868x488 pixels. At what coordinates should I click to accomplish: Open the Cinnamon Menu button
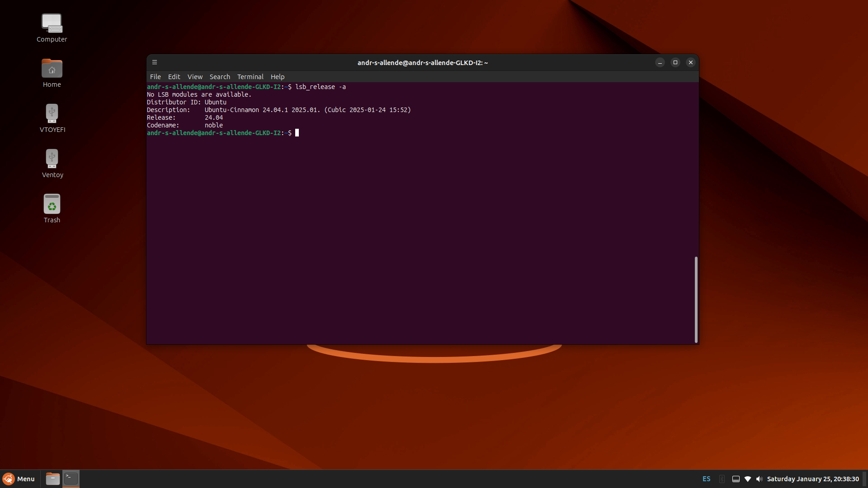click(19, 479)
